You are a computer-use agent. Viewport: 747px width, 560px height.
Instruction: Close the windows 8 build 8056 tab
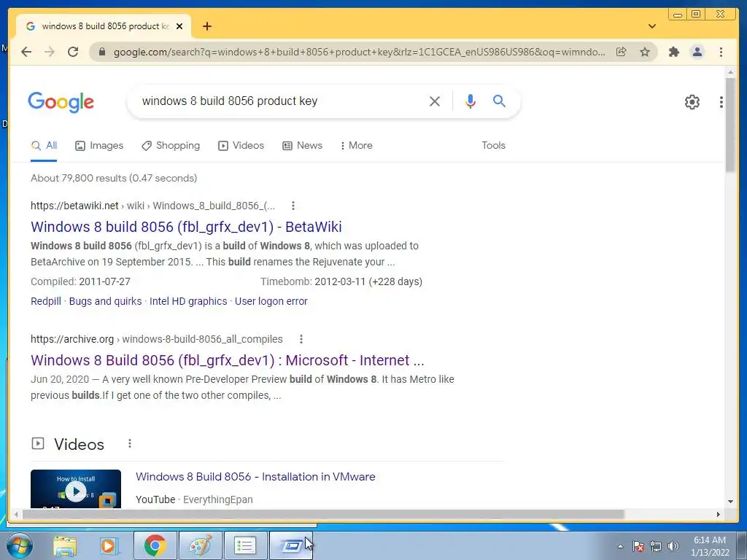click(179, 26)
